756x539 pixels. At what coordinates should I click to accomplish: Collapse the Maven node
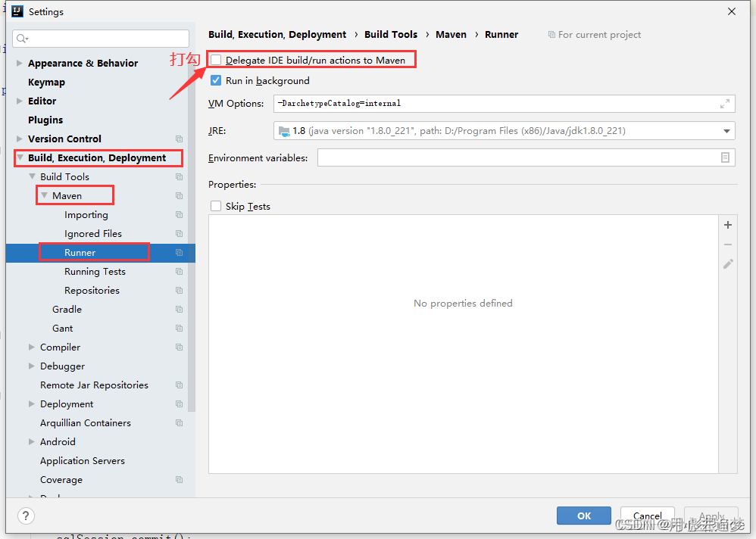coord(45,195)
